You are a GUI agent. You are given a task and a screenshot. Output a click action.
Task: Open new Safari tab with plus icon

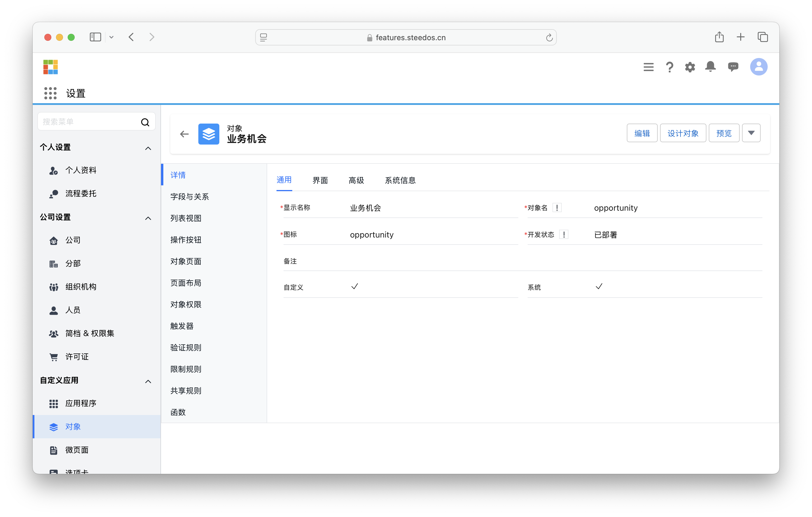click(741, 37)
